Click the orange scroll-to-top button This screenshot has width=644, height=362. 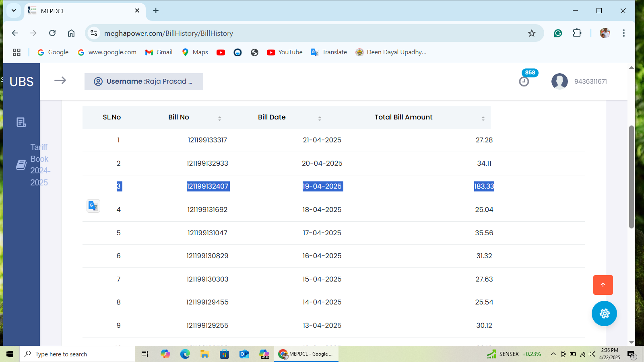pos(603,285)
